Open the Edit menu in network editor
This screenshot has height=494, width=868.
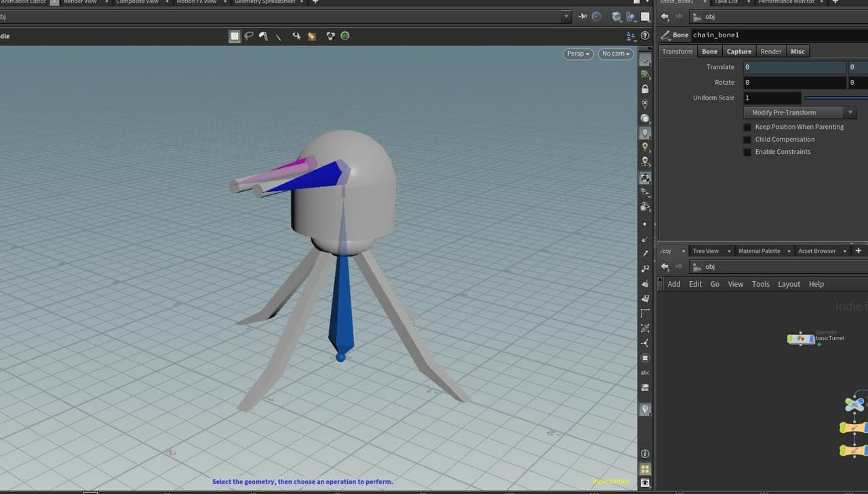coord(696,284)
